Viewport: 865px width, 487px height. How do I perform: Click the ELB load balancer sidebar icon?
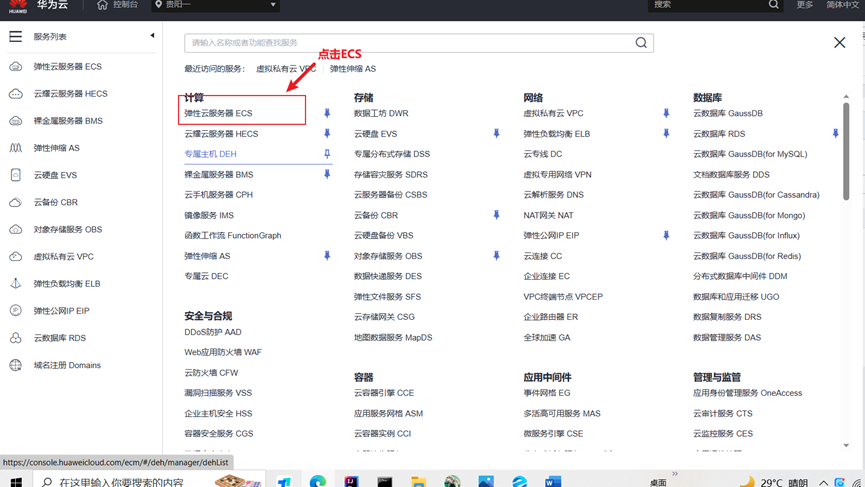point(15,283)
